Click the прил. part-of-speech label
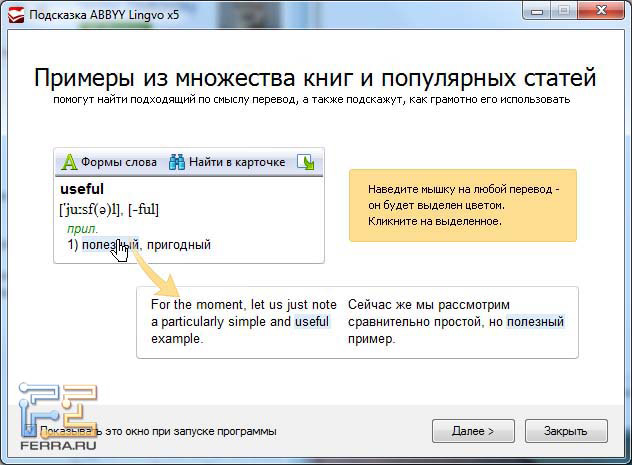This screenshot has width=632, height=465. point(82,229)
